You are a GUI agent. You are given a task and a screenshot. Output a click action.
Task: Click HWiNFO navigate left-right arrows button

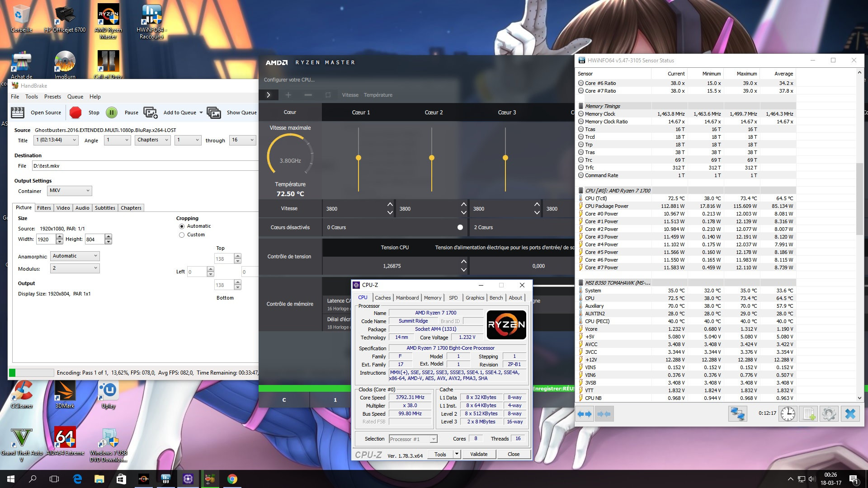(585, 414)
